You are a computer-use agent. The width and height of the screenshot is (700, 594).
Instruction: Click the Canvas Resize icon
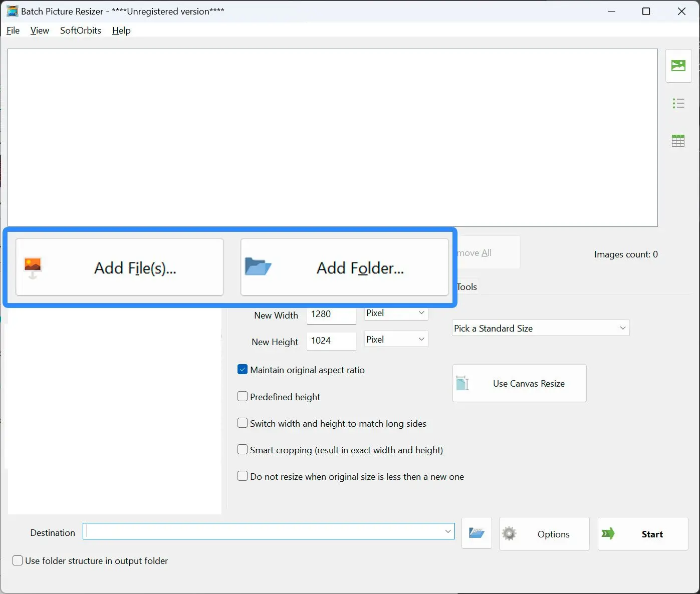pyautogui.click(x=462, y=383)
